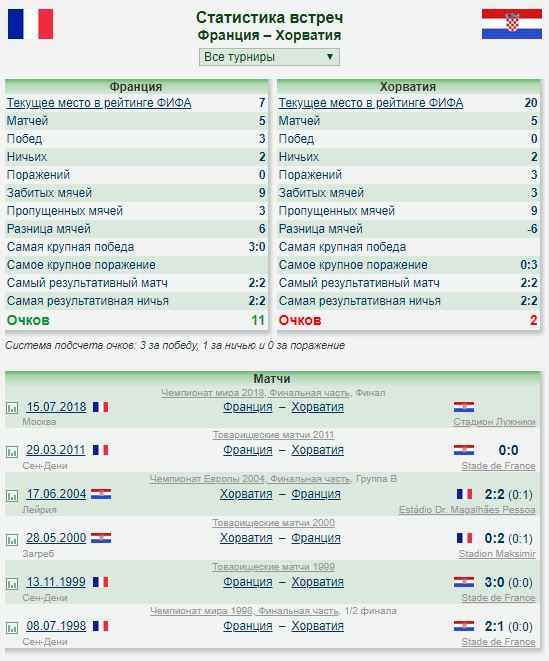Open Croatia's Текущее место в рейтинге ФИФА link

[371, 103]
